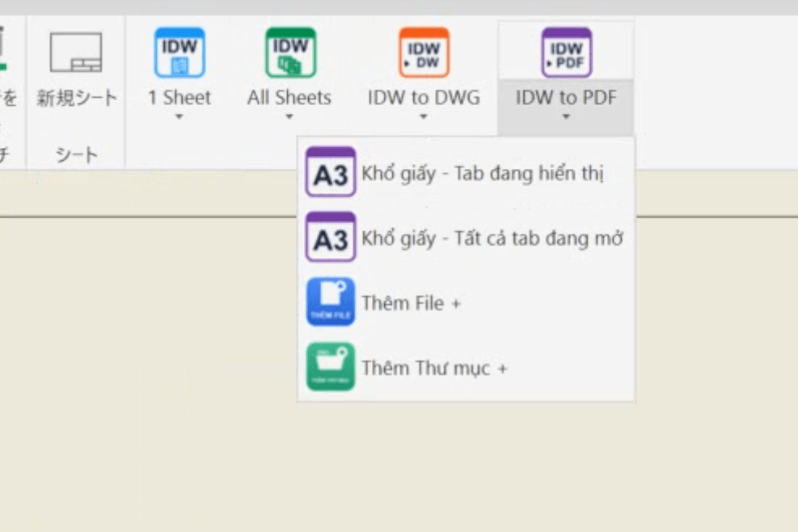
Task: Collapse the IDW to PDF dropdown arrow
Action: coord(566,116)
